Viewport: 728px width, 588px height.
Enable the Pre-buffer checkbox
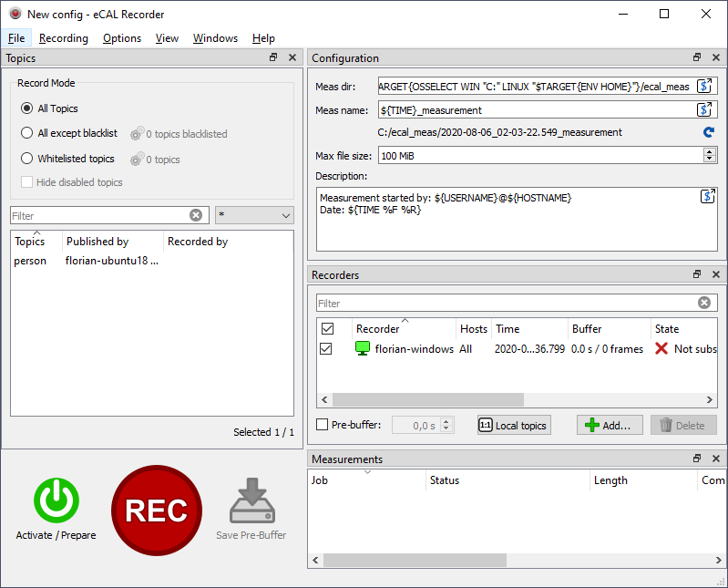tap(323, 425)
